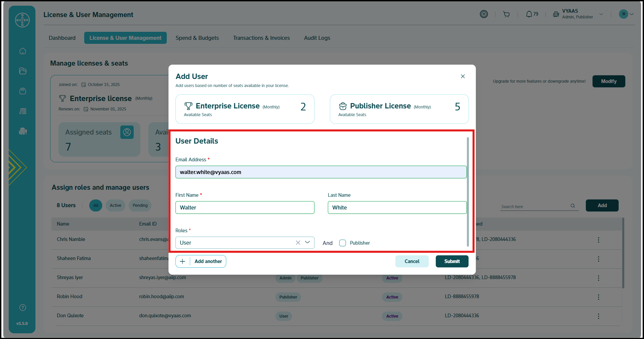Click the Email Address input field
The image size is (644, 339).
click(x=321, y=172)
